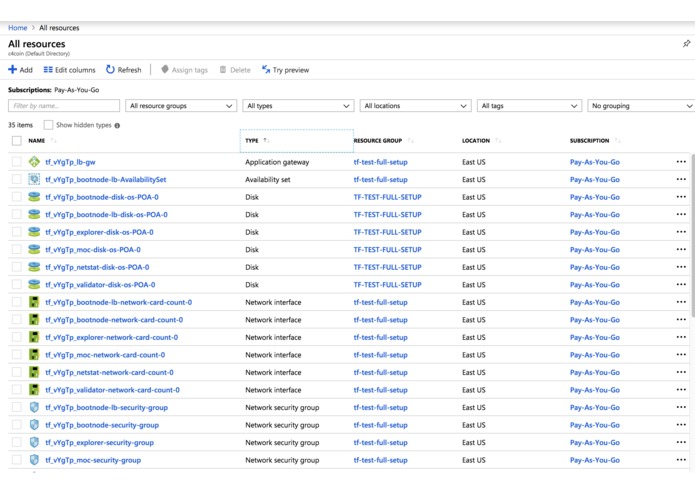Click East US in tf_vYgTp_lb-gw row
The image size is (695, 494).
tap(473, 162)
